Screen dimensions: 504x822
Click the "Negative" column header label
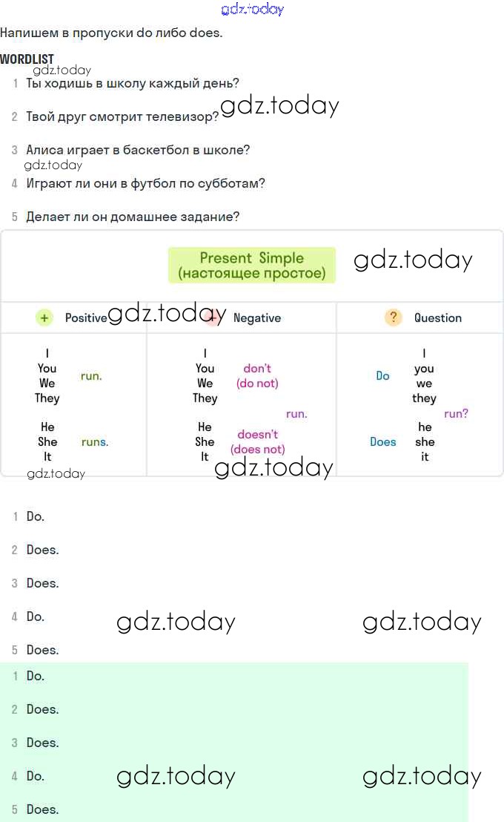tap(257, 318)
